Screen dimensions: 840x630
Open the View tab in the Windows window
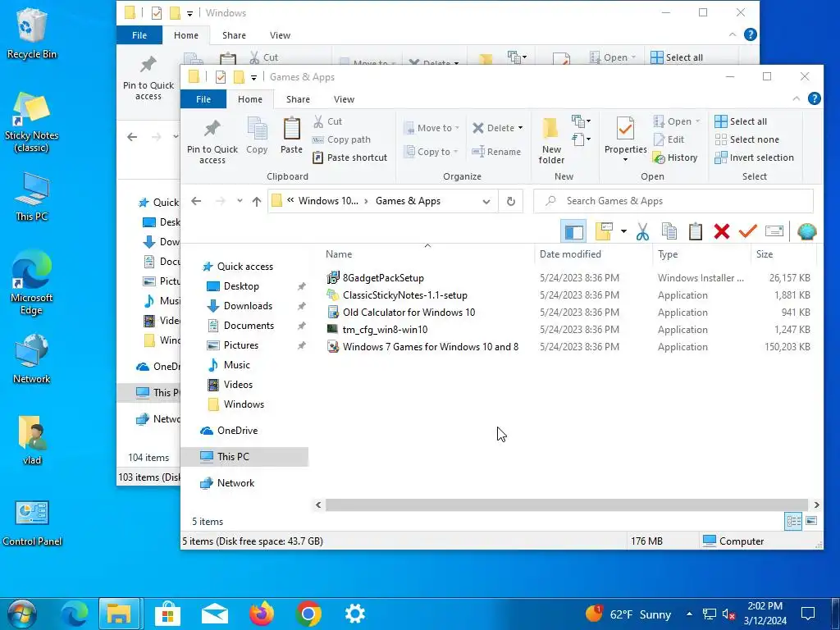pos(281,35)
